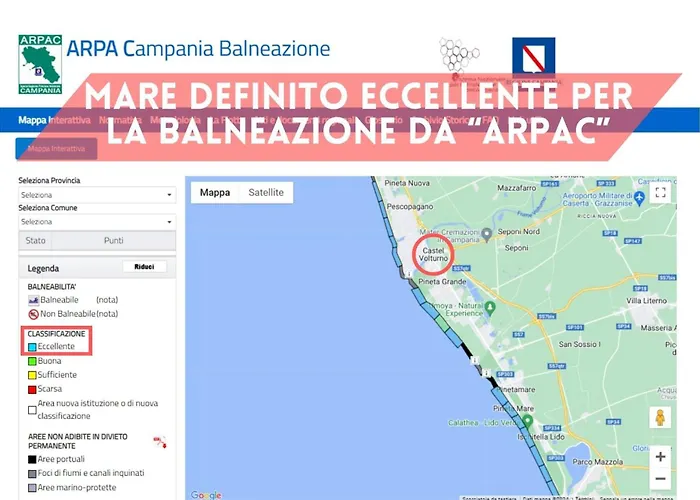Click the Aree marino-protette swatch

[32, 488]
